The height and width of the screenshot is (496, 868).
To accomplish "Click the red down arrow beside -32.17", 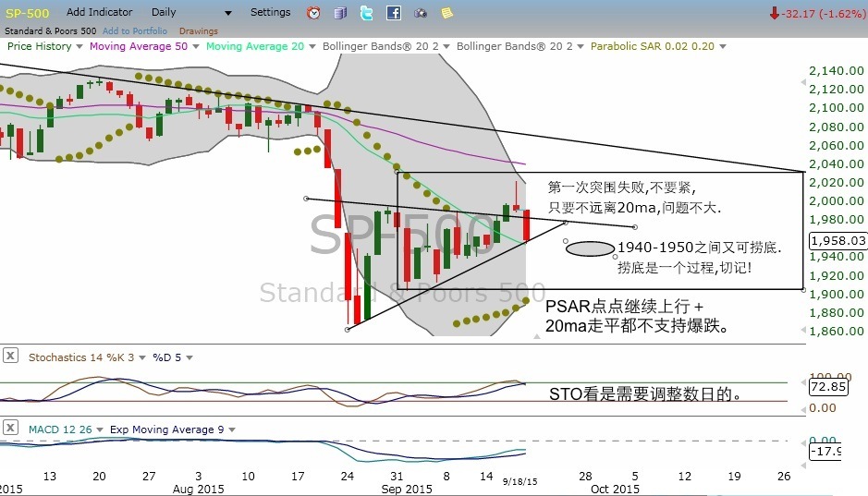I will coord(775,13).
